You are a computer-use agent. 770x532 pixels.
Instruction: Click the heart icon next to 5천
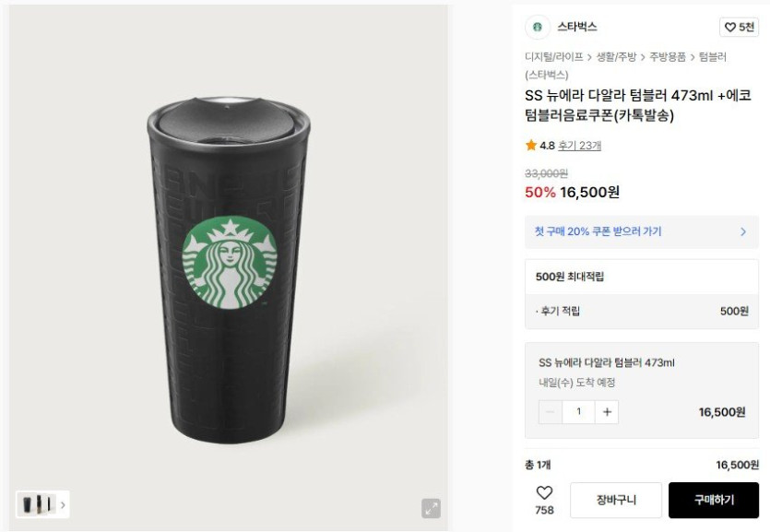730,28
